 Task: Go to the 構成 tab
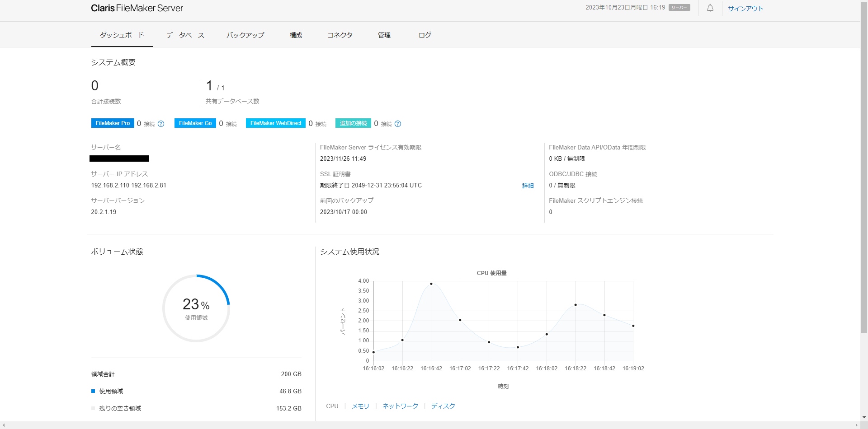pos(296,35)
